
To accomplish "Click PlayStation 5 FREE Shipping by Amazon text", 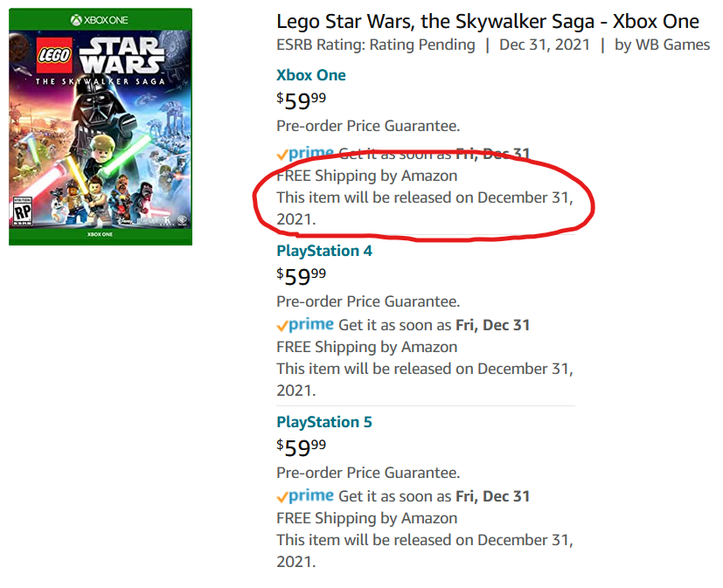I will point(366,518).
